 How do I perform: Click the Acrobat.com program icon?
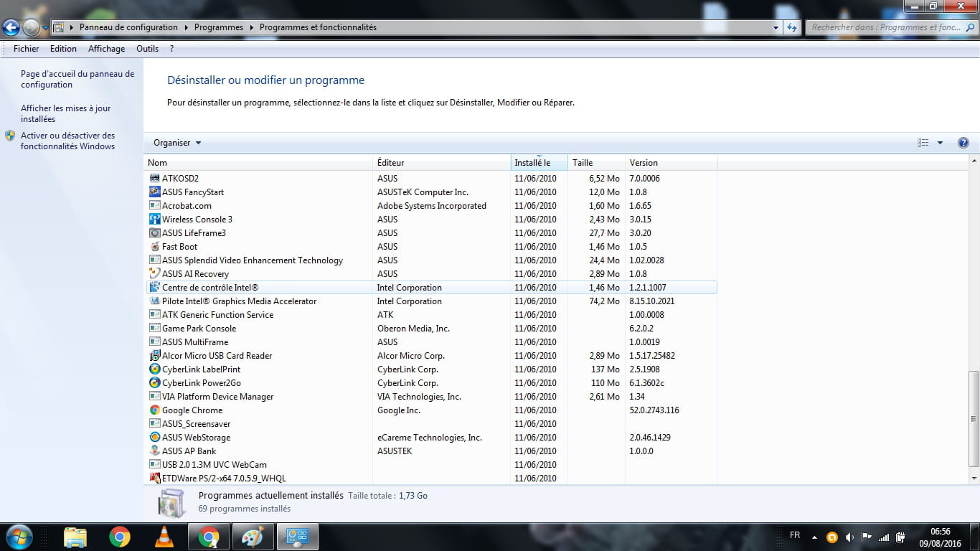(154, 205)
